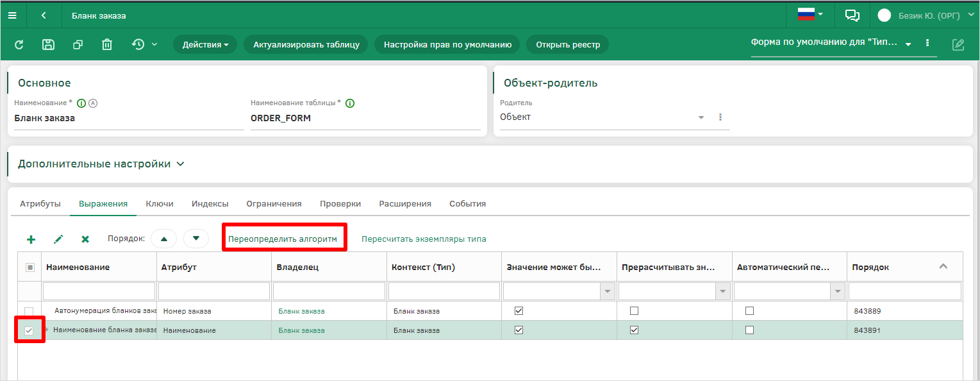Open the language flag selector
This screenshot has height=381, width=980.
pos(810,14)
